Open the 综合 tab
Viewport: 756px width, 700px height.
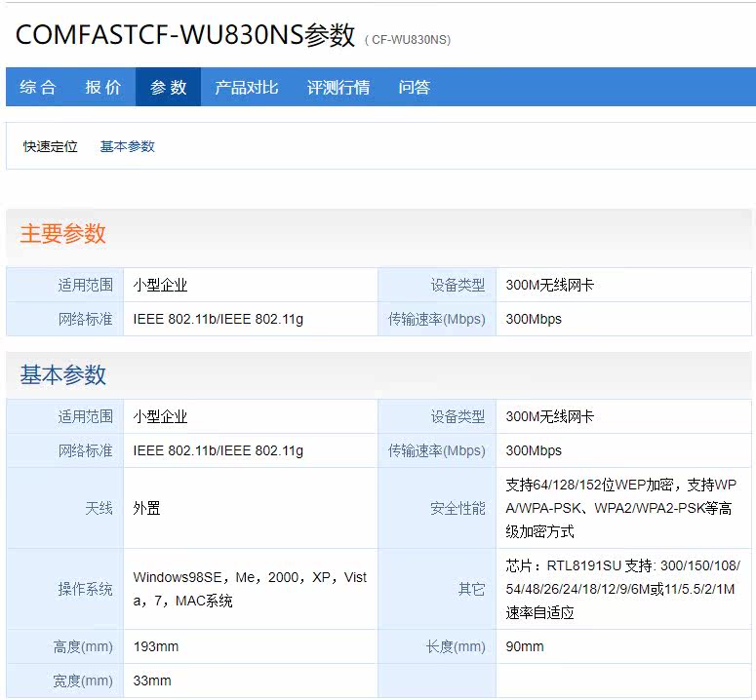[38, 87]
